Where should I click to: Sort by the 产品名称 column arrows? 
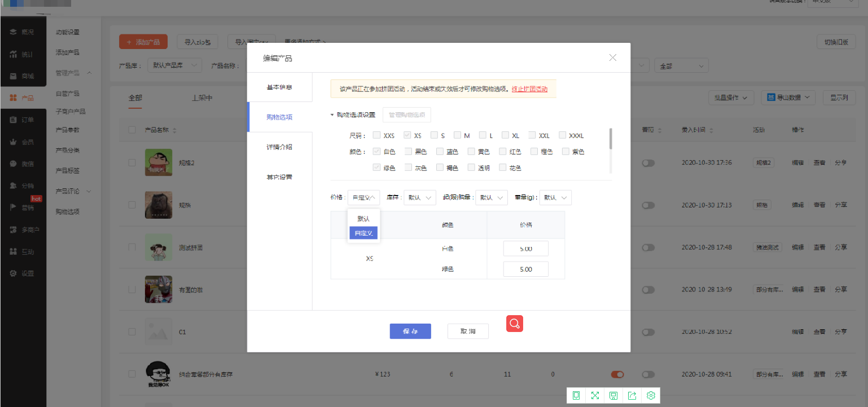[174, 130]
